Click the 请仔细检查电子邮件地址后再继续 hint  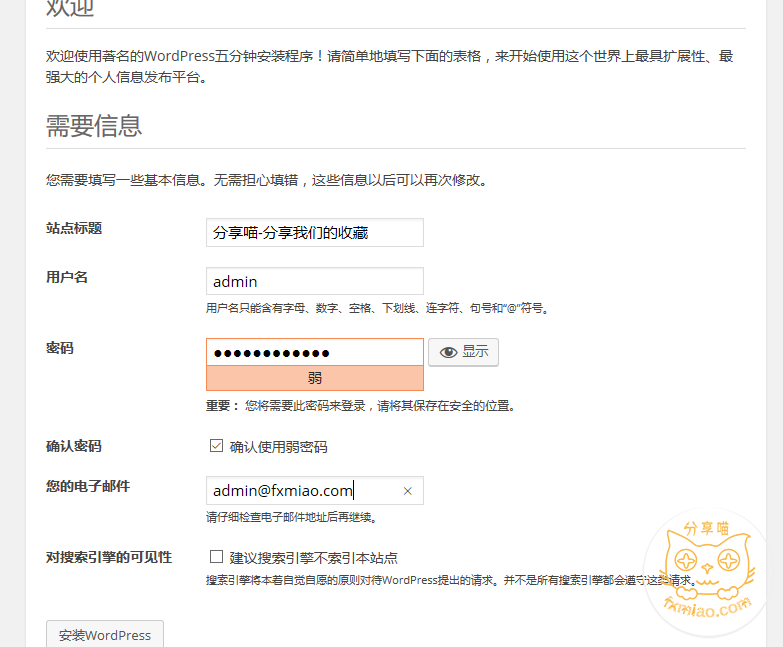292,517
